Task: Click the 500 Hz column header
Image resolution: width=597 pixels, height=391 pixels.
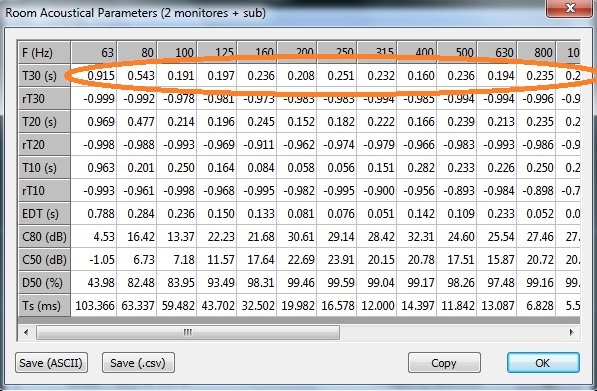Action: tap(457, 53)
